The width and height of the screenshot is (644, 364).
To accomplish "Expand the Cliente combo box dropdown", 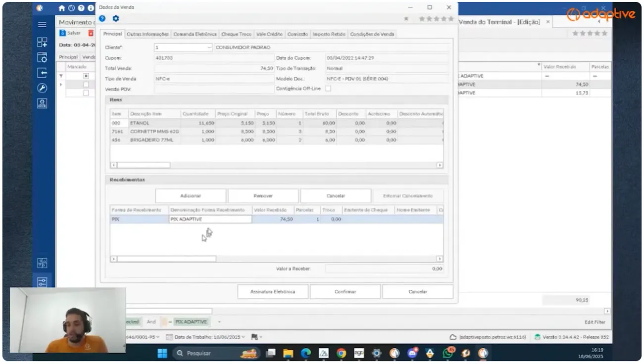I will point(208,47).
